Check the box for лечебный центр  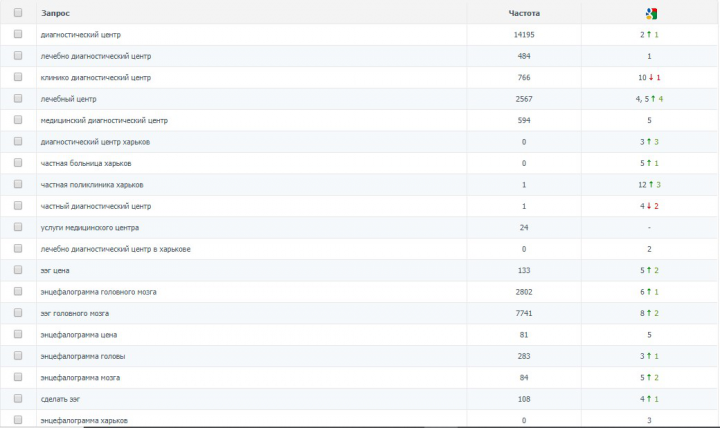(18, 98)
